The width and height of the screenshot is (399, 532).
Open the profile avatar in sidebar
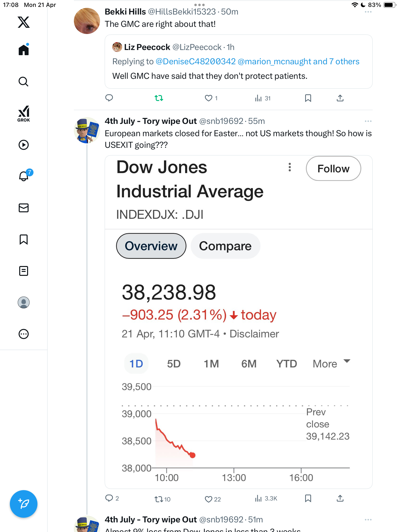(x=24, y=302)
